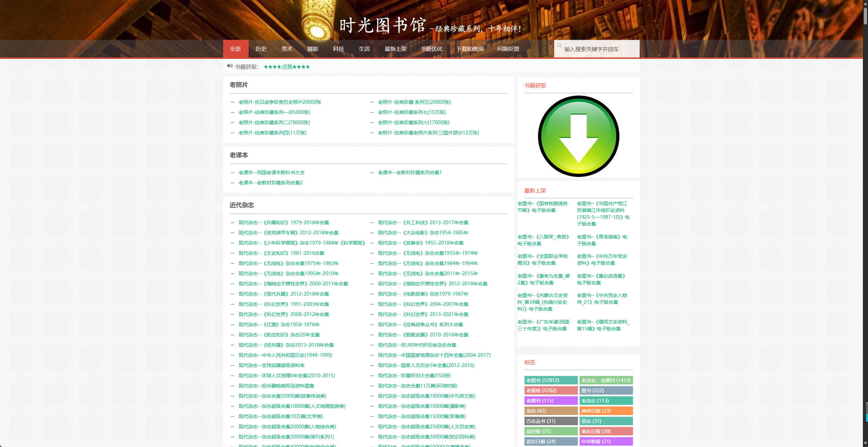
Task: Click the 泰东日报 (30) tag
Action: click(x=606, y=431)
